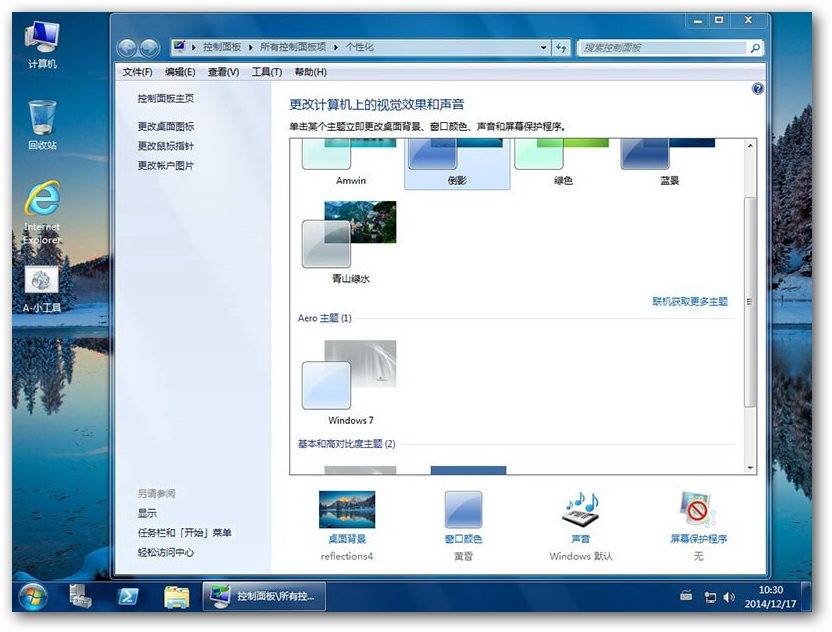
Task: Open the 查看(V) menu
Action: 223,72
